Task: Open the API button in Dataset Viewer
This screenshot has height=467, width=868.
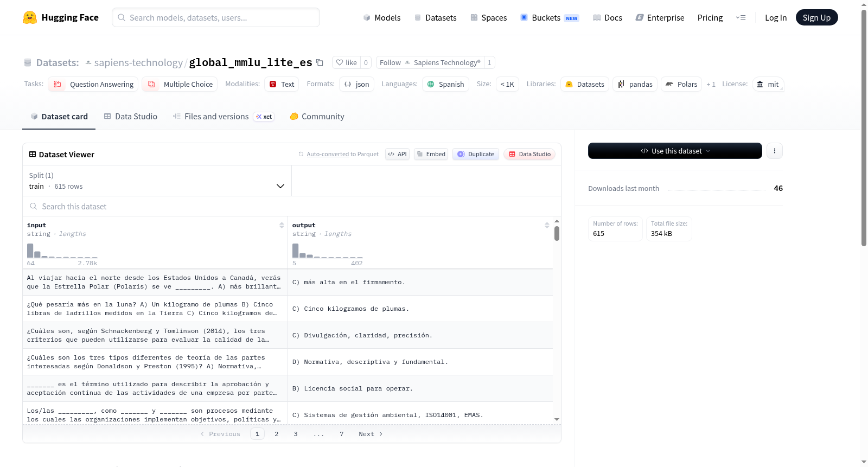Action: coord(397,154)
